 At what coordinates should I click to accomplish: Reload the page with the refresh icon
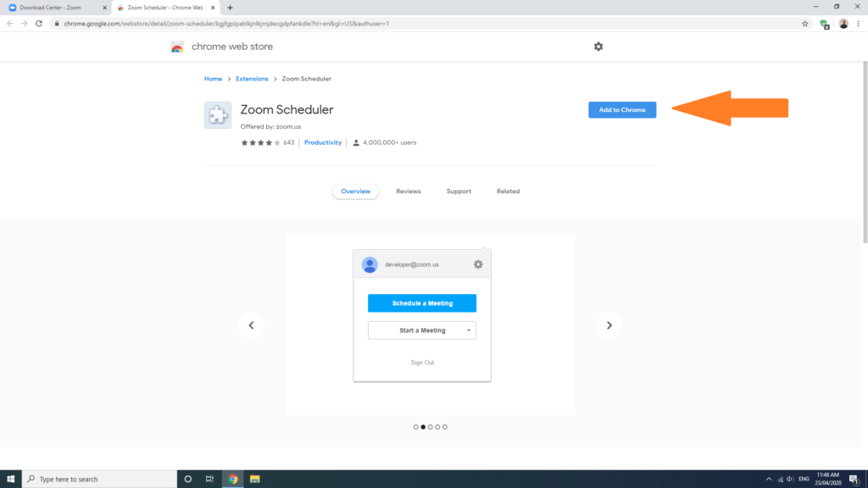pyautogui.click(x=38, y=25)
